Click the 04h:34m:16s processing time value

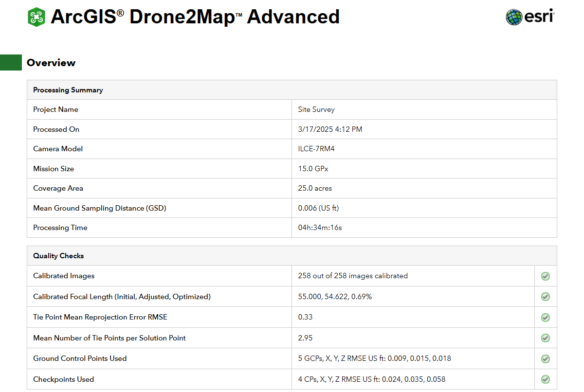tap(320, 228)
